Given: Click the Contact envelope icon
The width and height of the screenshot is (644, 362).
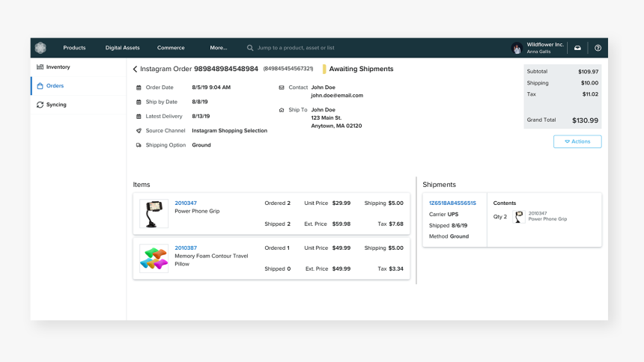Looking at the screenshot, I should (282, 88).
